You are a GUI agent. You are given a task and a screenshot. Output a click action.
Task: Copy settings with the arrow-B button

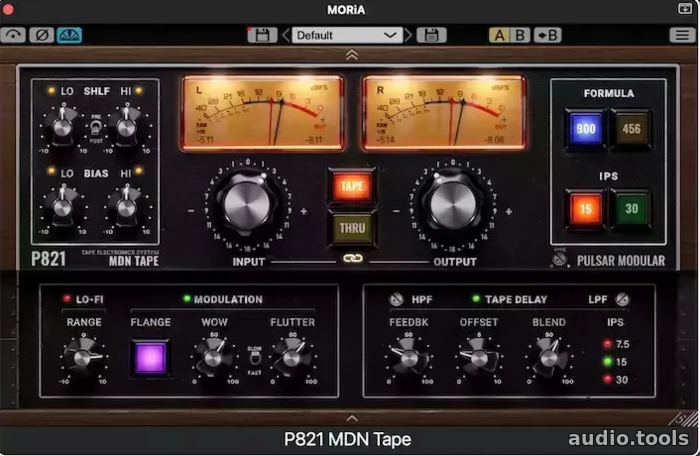click(547, 35)
